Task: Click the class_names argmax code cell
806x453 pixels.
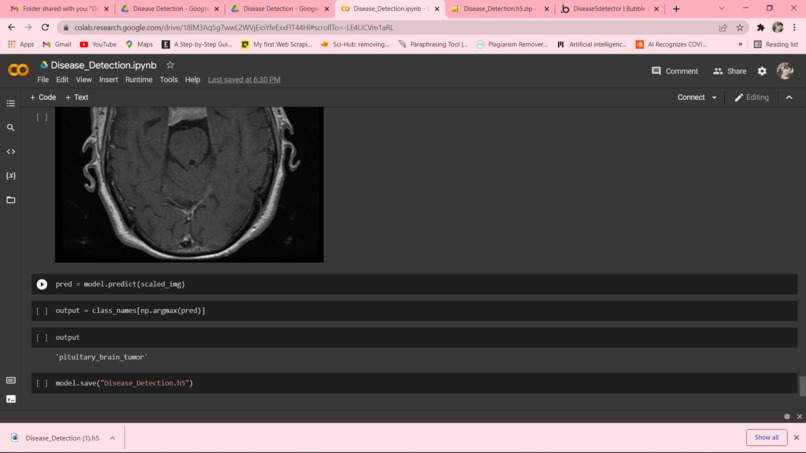Action: point(414,311)
